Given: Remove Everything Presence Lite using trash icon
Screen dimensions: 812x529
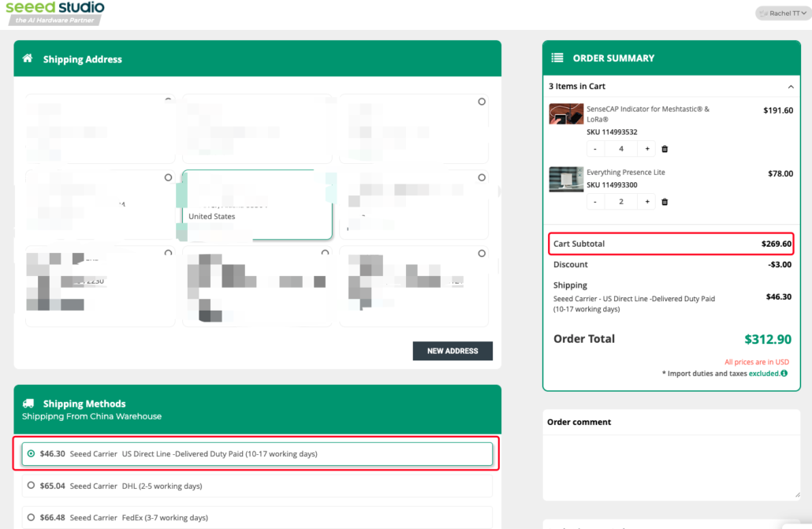Looking at the screenshot, I should coord(665,202).
